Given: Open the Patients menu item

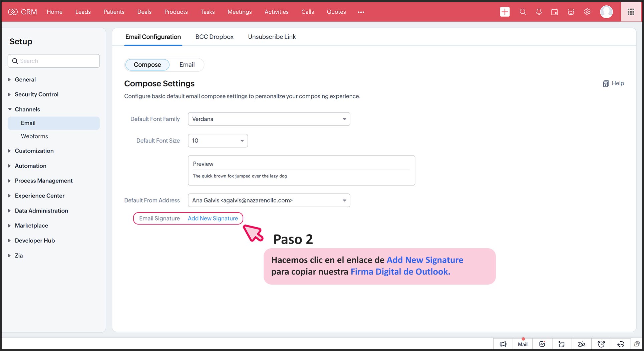Looking at the screenshot, I should click(114, 12).
